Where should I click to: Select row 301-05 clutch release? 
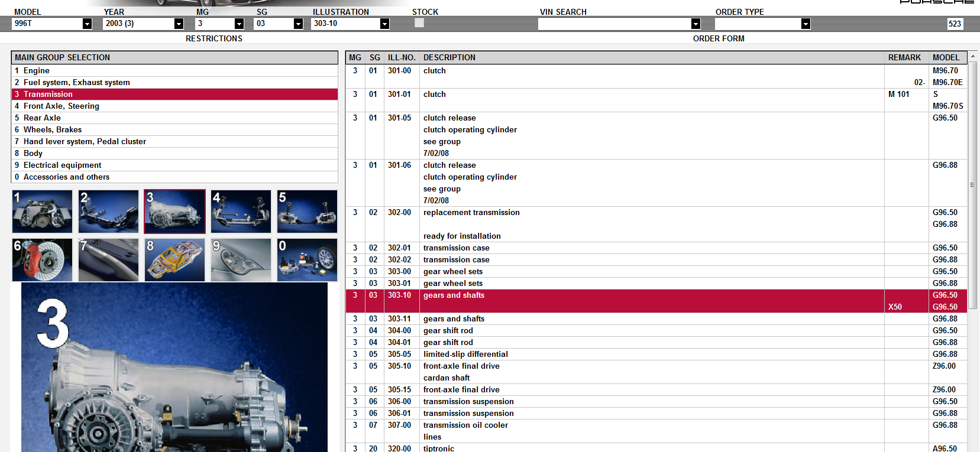point(656,136)
